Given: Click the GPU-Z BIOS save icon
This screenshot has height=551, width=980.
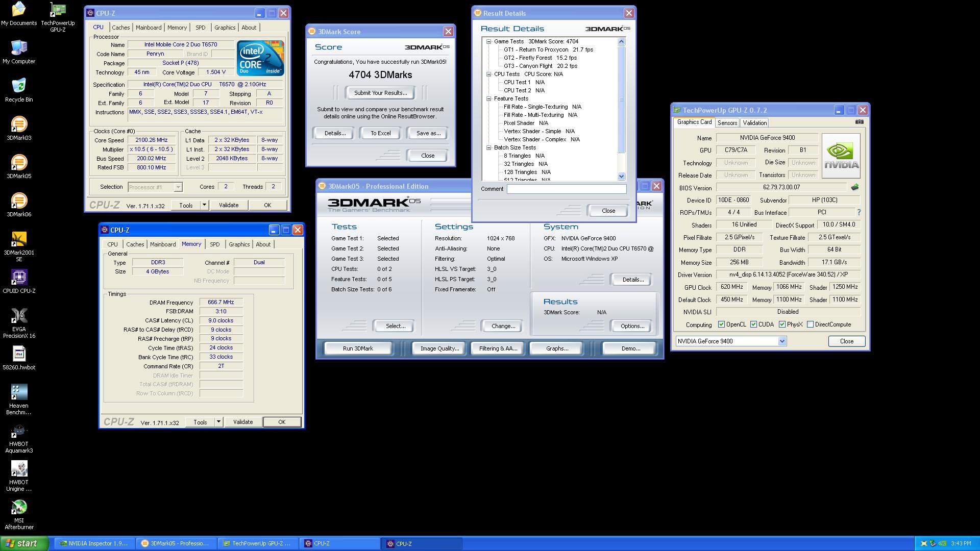Looking at the screenshot, I should coord(855,187).
